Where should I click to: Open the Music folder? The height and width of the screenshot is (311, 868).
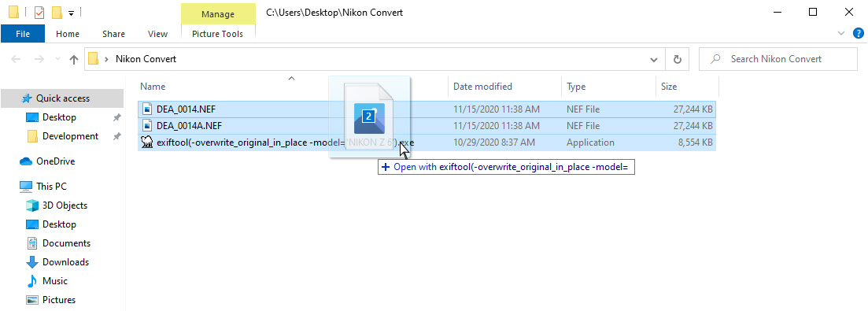(55, 280)
